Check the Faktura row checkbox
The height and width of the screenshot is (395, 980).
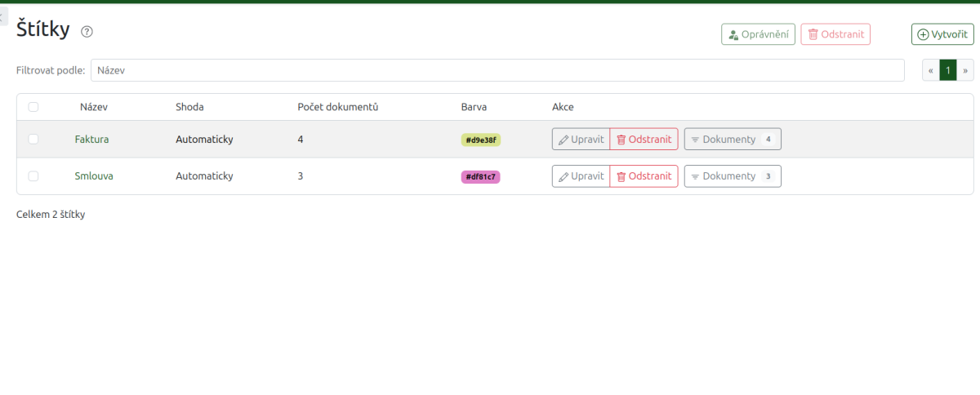click(x=33, y=140)
